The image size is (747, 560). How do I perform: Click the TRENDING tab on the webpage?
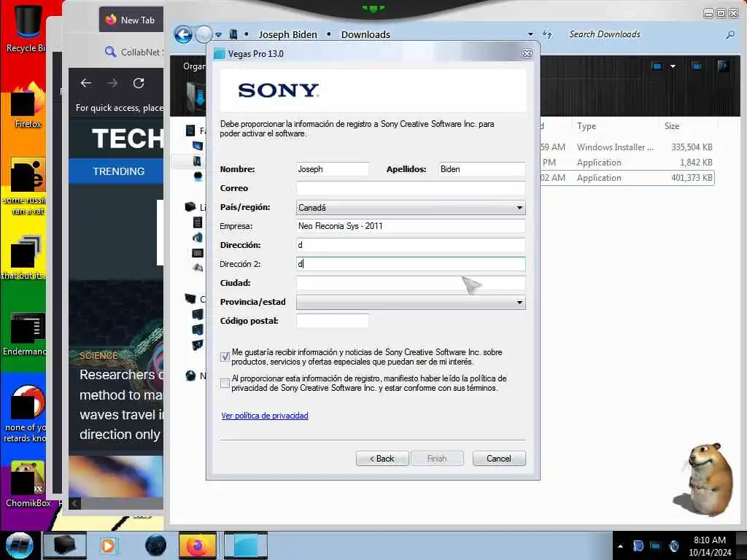pos(119,171)
